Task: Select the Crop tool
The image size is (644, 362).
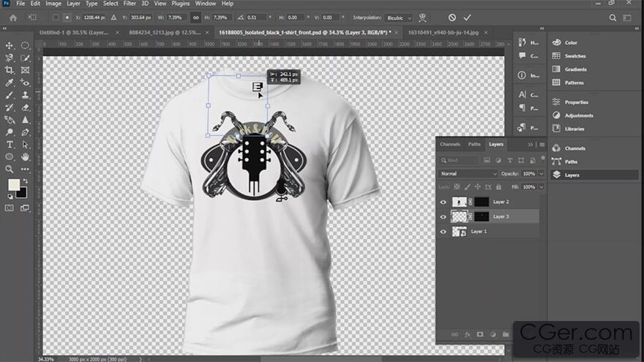Action: pyautogui.click(x=10, y=70)
